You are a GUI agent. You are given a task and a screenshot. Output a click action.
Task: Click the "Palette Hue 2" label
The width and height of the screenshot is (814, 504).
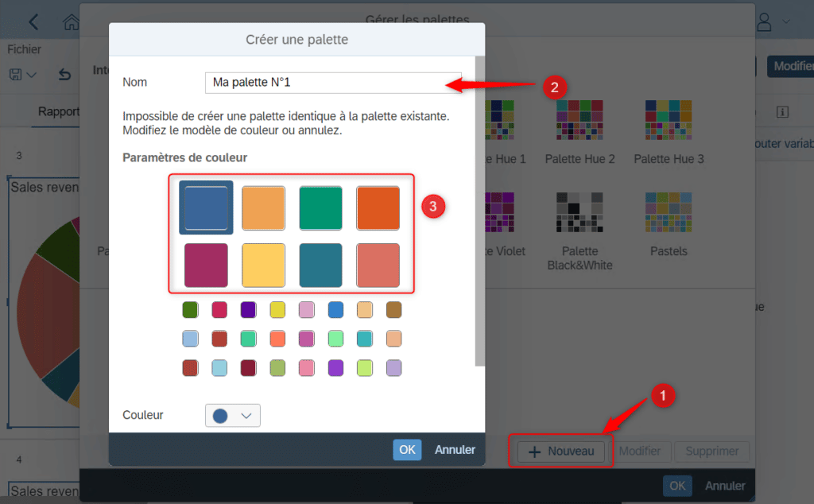click(579, 159)
